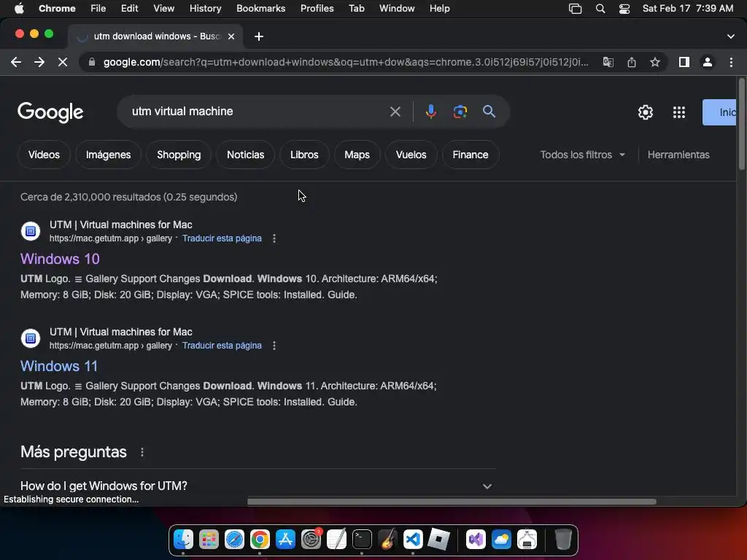
Task: Click the blue sign-in button
Action: coord(719,112)
